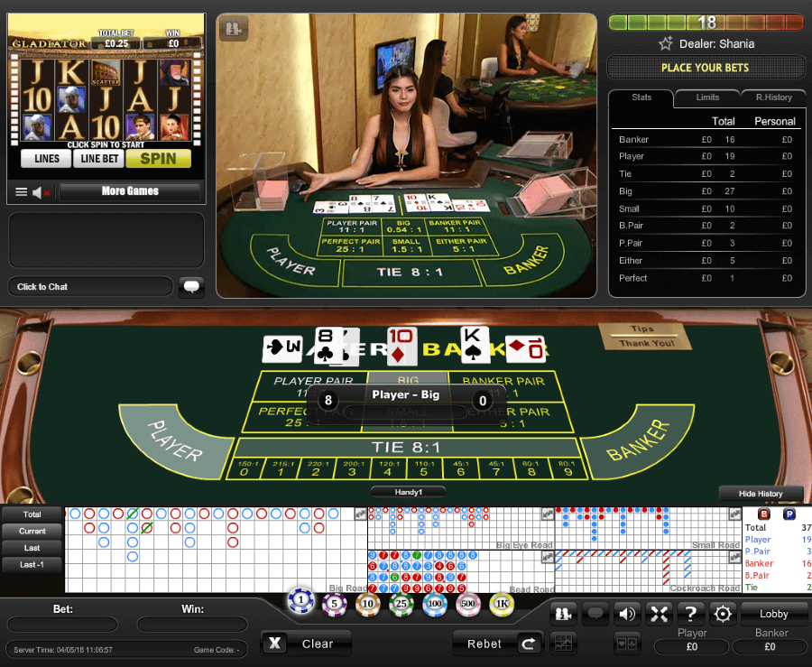Click the Handy1 player name label
Viewport: 812px width, 667px height.
[x=408, y=492]
